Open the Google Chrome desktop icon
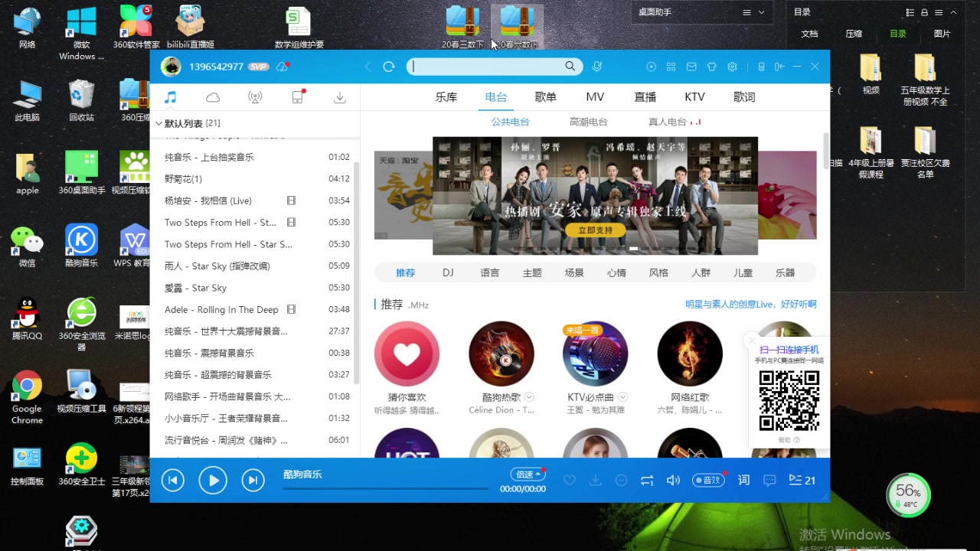The image size is (980, 551). tap(27, 396)
